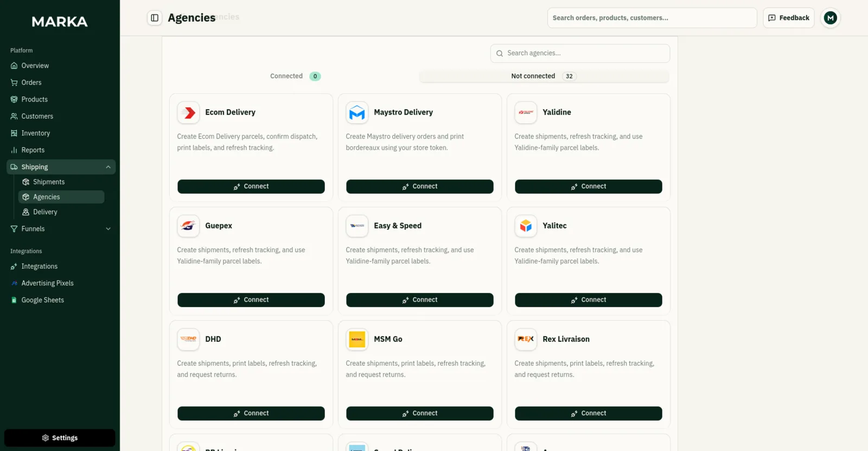Viewport: 868px width, 451px height.
Task: Click the Maystro Delivery card description
Action: coord(405,142)
